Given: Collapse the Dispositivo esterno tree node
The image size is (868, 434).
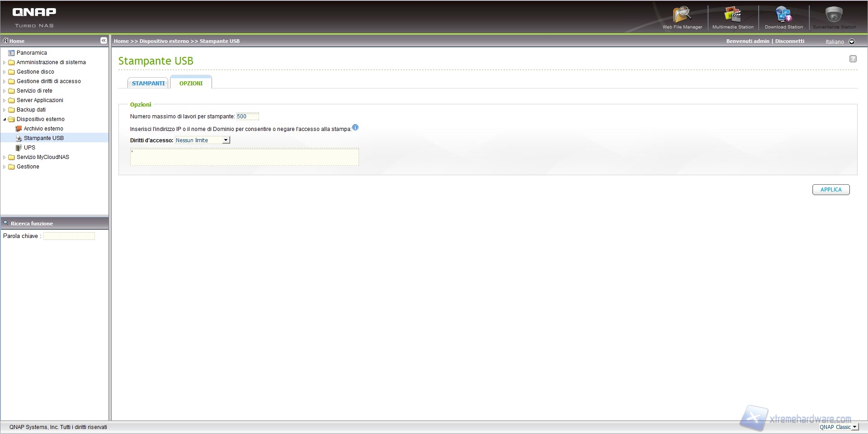Looking at the screenshot, I should (5, 119).
